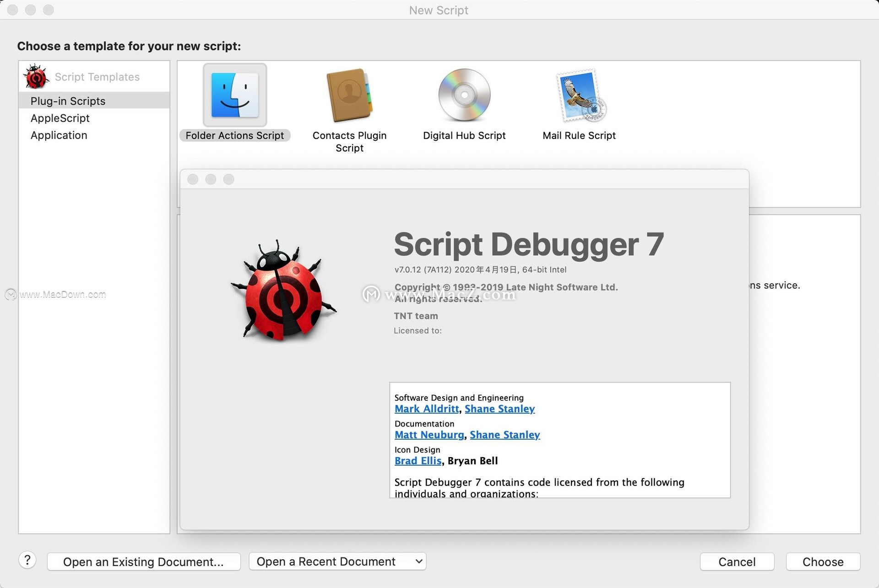The width and height of the screenshot is (879, 588).
Task: Select the Mail Rule Script stamp icon
Action: point(580,95)
